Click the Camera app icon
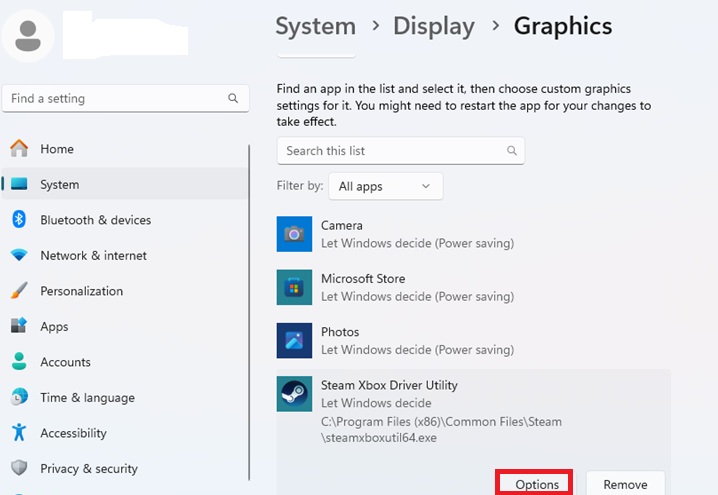718x495 pixels. (294, 234)
